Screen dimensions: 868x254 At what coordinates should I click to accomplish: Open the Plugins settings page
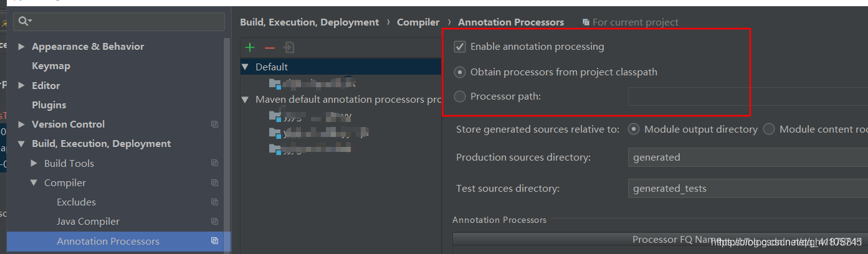[x=49, y=105]
